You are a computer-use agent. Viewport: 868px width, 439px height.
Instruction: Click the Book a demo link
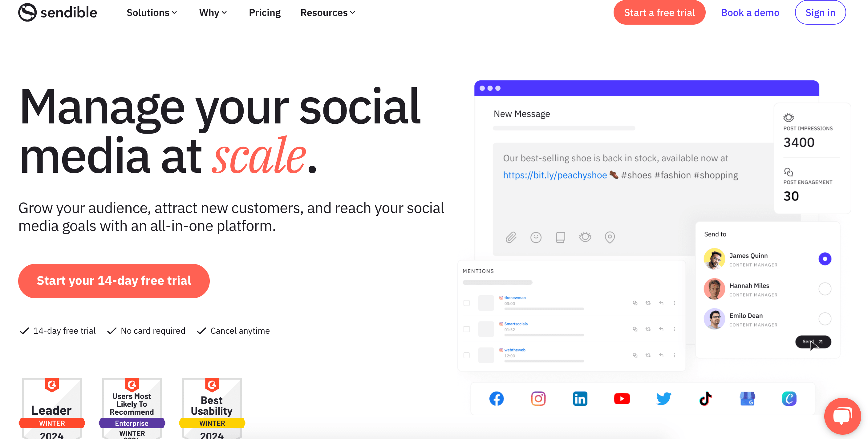pyautogui.click(x=750, y=12)
